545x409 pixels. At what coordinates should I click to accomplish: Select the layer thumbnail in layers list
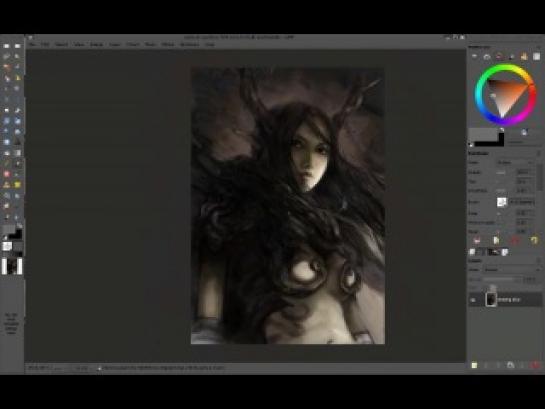491,300
